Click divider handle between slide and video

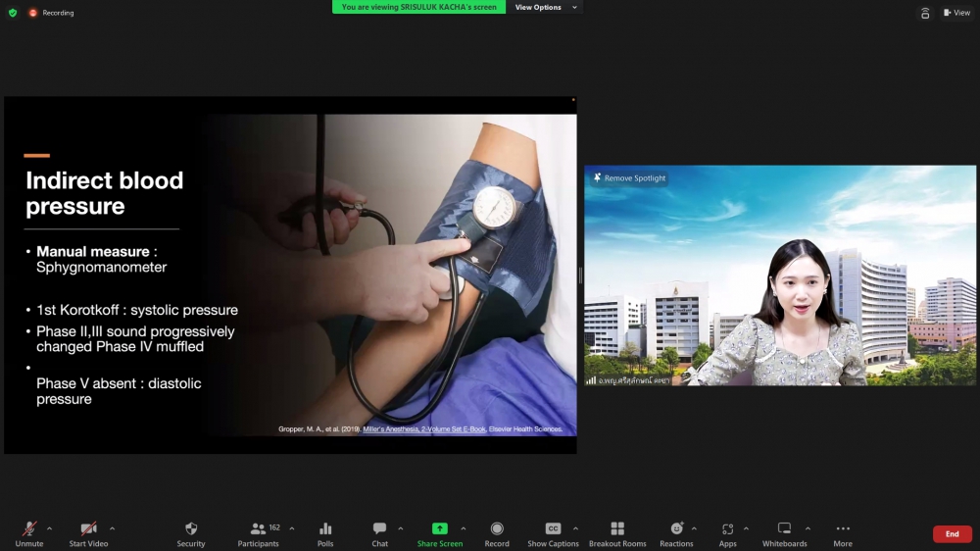(580, 275)
